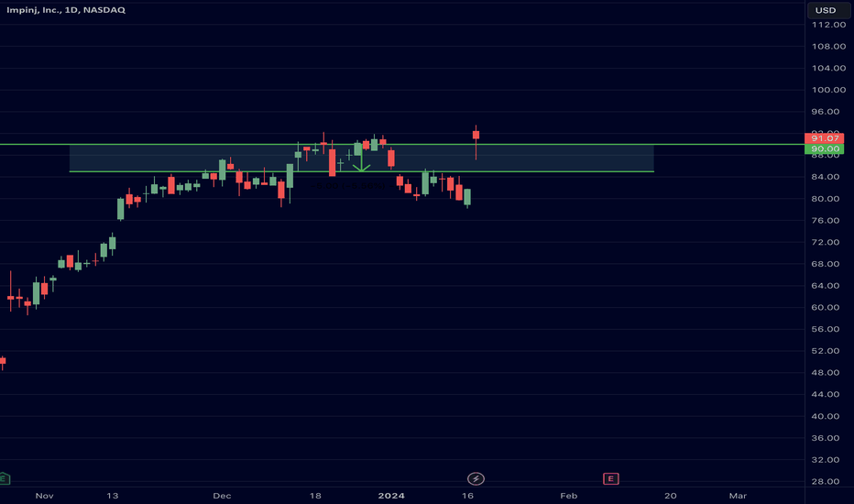Image resolution: width=854 pixels, height=504 pixels.
Task: Click the 2024 date axis label
Action: point(391,496)
